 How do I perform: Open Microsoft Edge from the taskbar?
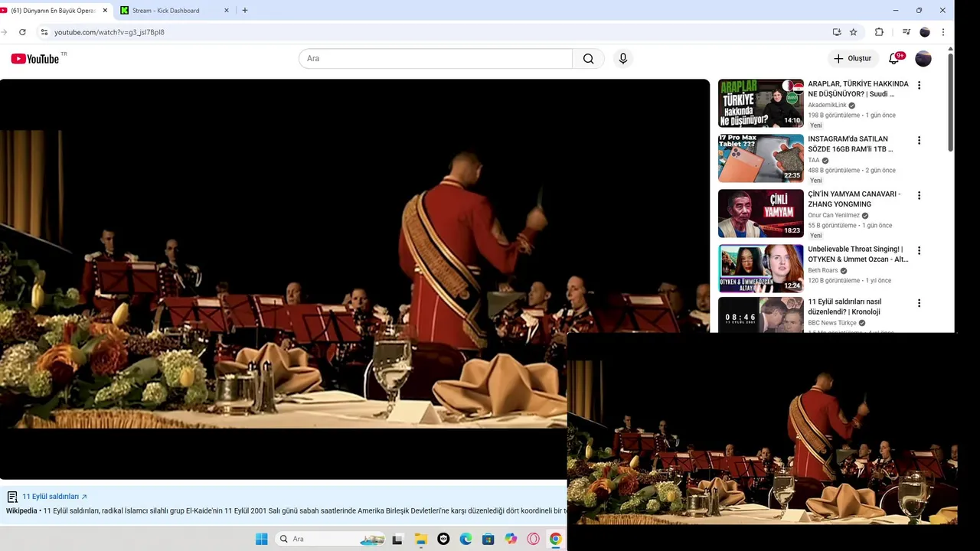tap(465, 539)
